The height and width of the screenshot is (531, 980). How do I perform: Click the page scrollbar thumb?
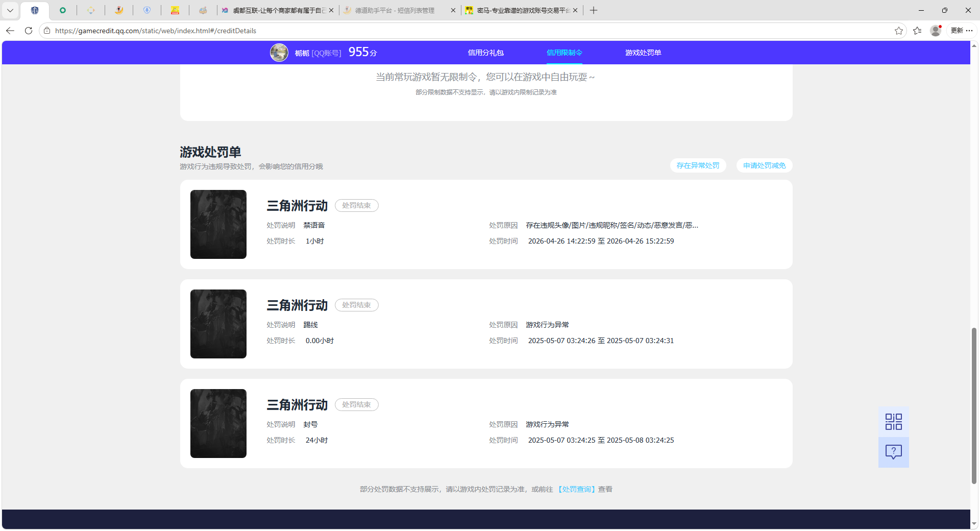[974, 406]
